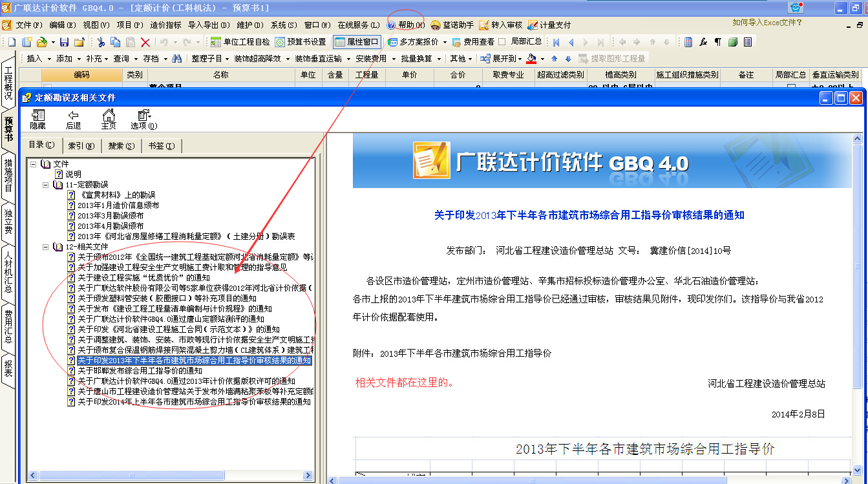Click the Paste clipboard icon
Viewport: 868px width, 484px height.
coord(131,42)
